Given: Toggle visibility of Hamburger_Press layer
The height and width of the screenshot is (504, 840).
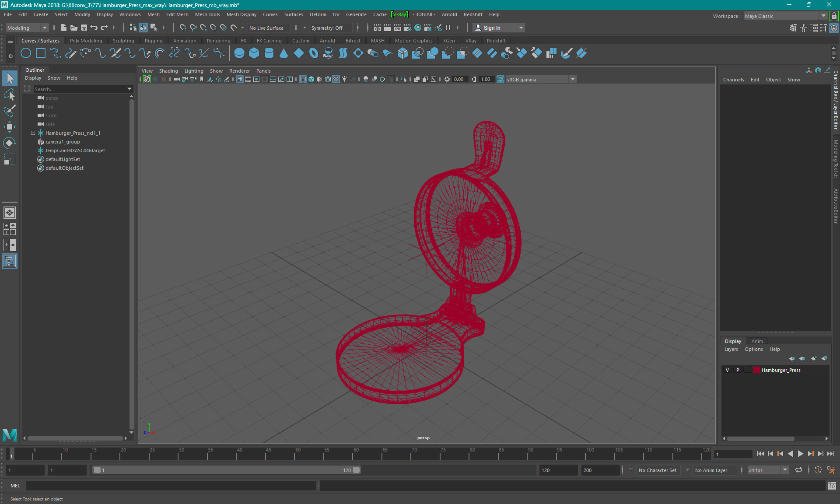Looking at the screenshot, I should [728, 370].
